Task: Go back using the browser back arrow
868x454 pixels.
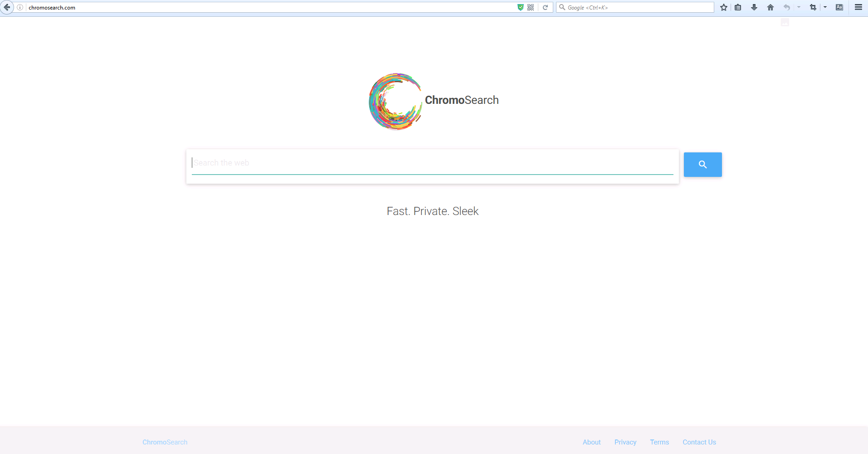Action: coord(7,7)
